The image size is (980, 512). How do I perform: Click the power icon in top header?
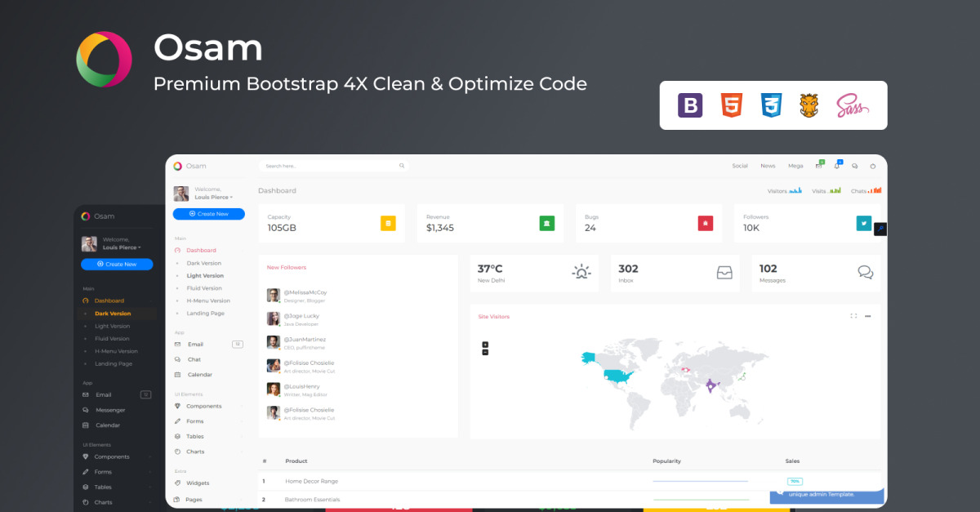pos(872,166)
